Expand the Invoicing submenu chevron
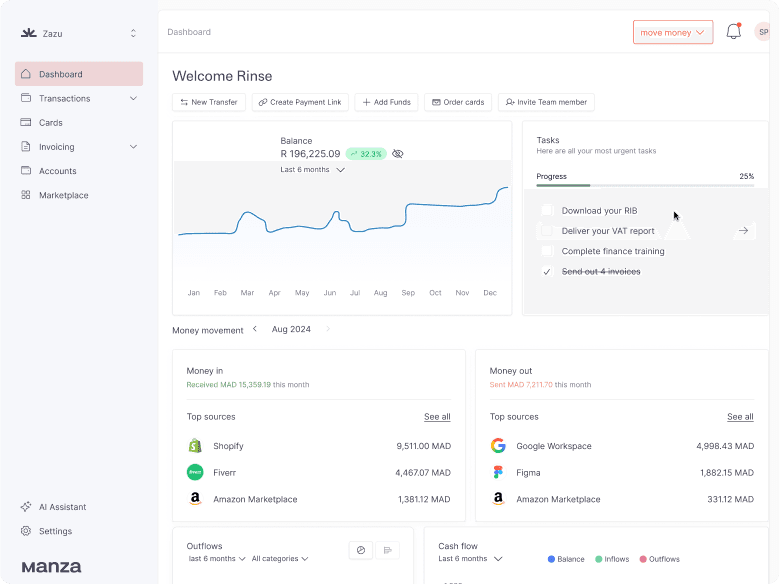 pyautogui.click(x=133, y=147)
